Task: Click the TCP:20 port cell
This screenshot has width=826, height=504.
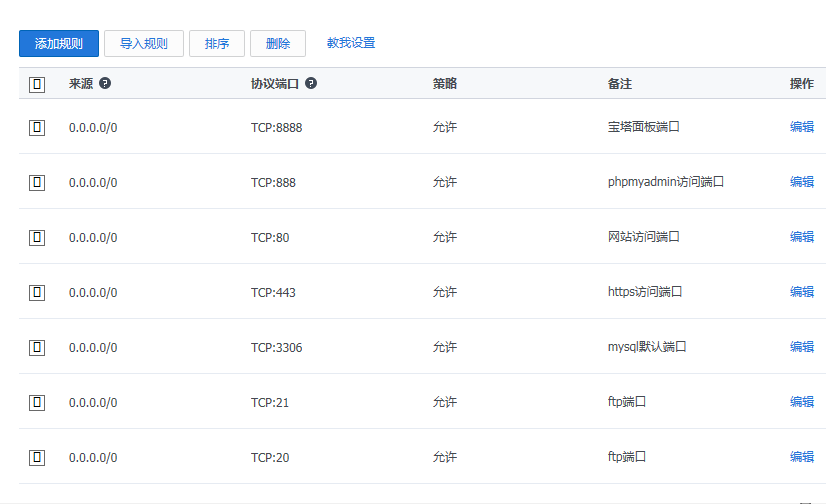Action: [x=270, y=457]
